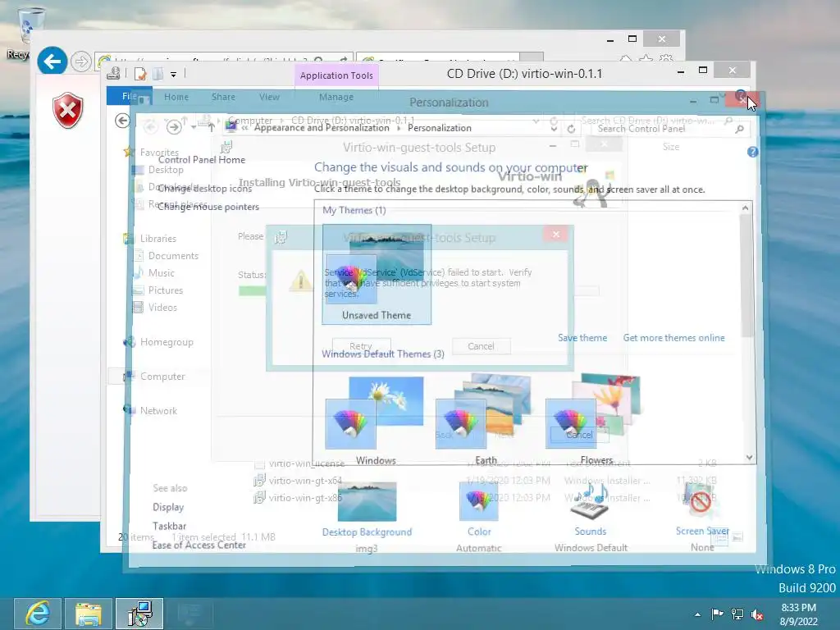Image resolution: width=840 pixels, height=630 pixels.
Task: Click the Personalization window back arrow
Action: tap(151, 127)
